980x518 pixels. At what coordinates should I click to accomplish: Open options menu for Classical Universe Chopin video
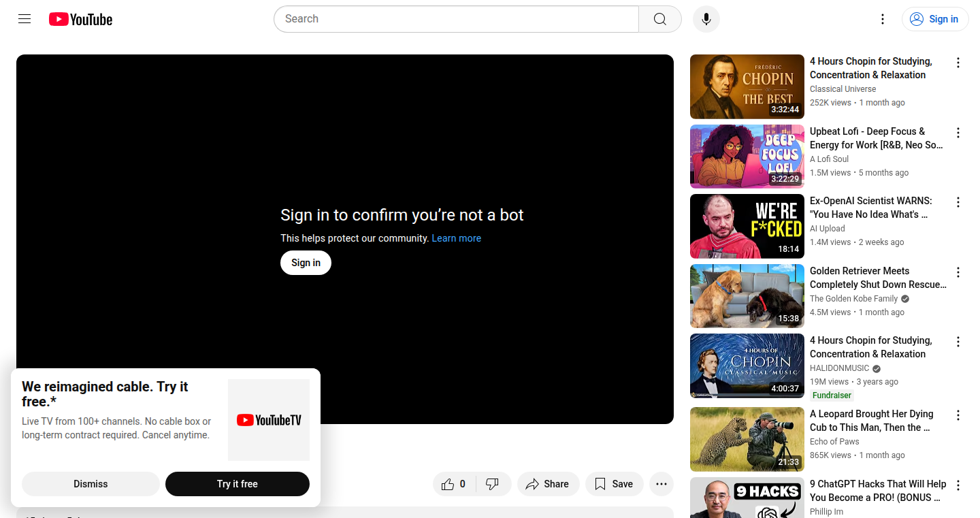(958, 63)
